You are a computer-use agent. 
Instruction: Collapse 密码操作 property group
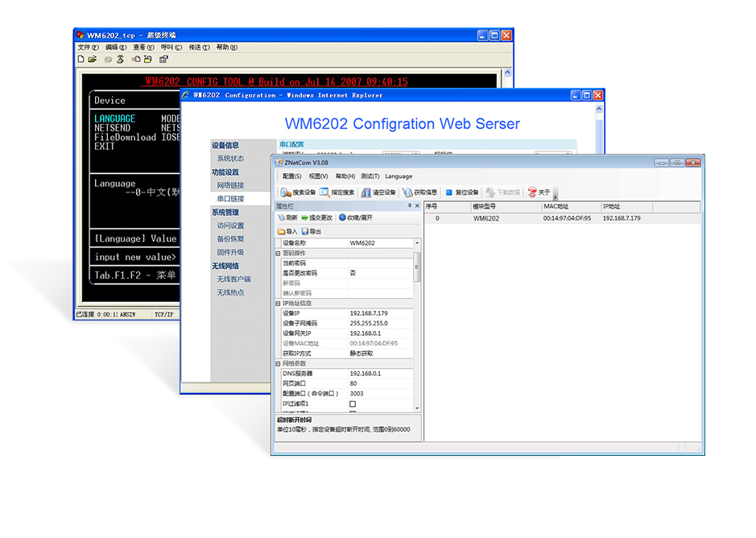click(x=278, y=254)
